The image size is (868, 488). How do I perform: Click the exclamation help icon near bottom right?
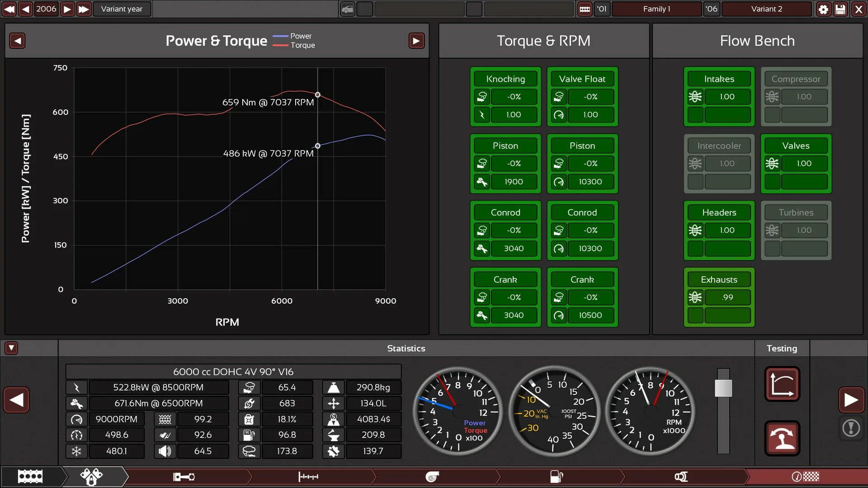(852, 428)
